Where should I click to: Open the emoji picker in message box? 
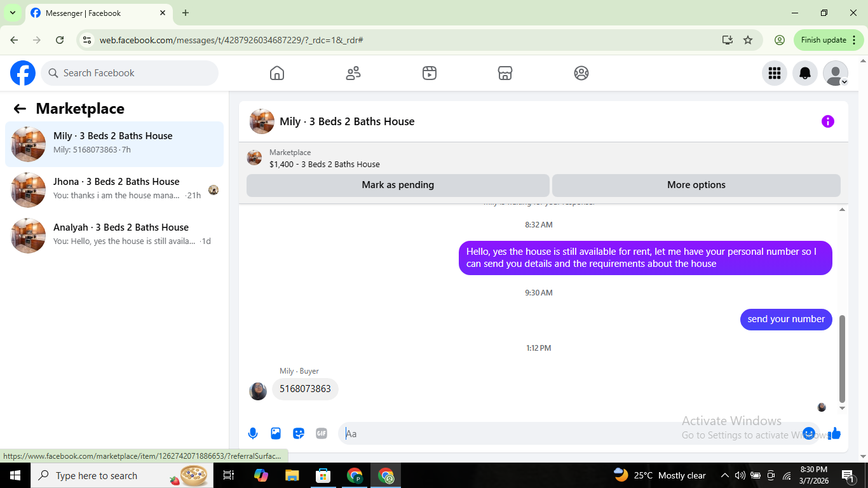(x=809, y=433)
